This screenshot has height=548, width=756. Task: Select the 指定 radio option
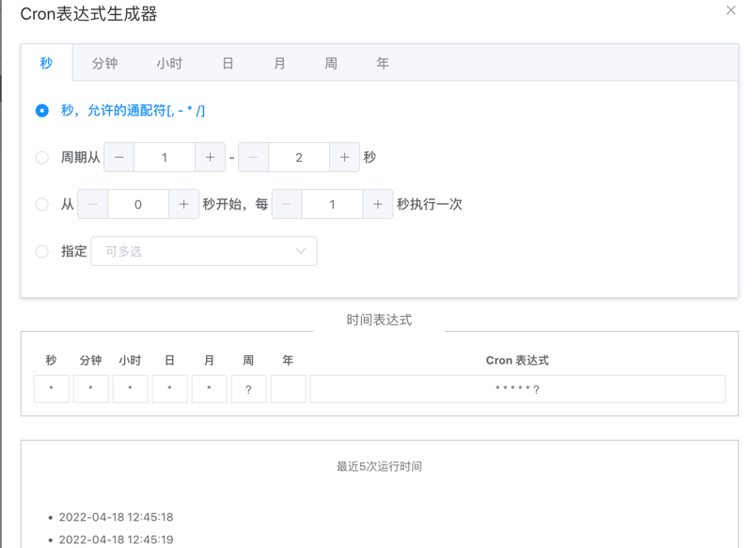point(42,251)
